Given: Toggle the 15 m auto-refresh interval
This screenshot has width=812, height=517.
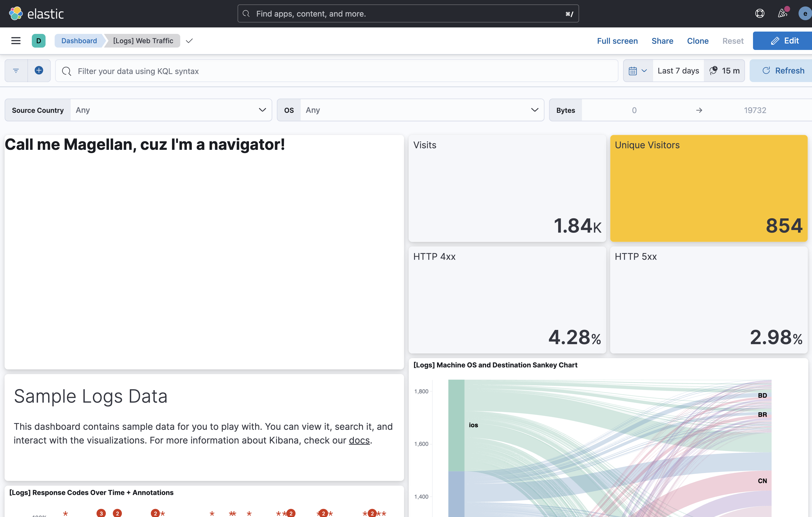Looking at the screenshot, I should (x=724, y=71).
